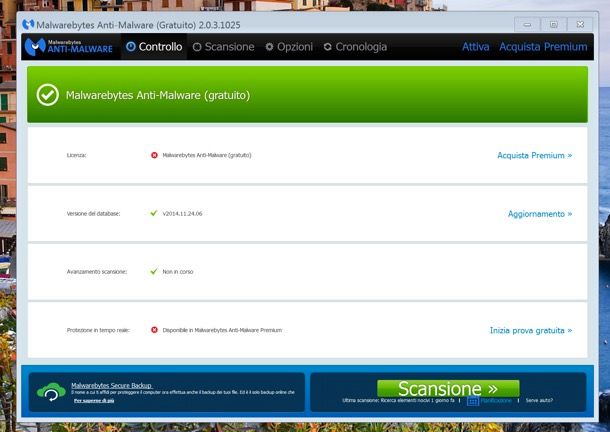Click the Attiva link in the header
The image size is (610, 432).
[475, 47]
